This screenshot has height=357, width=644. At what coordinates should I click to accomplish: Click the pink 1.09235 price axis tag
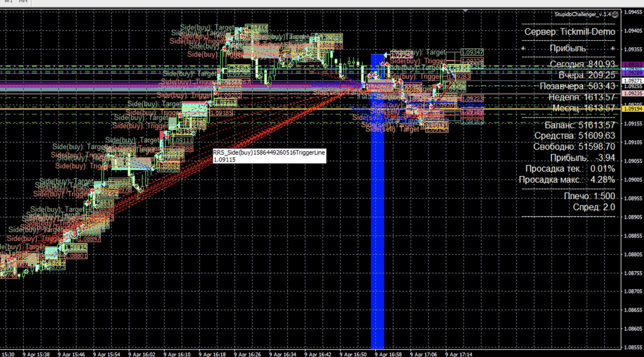[633, 93]
